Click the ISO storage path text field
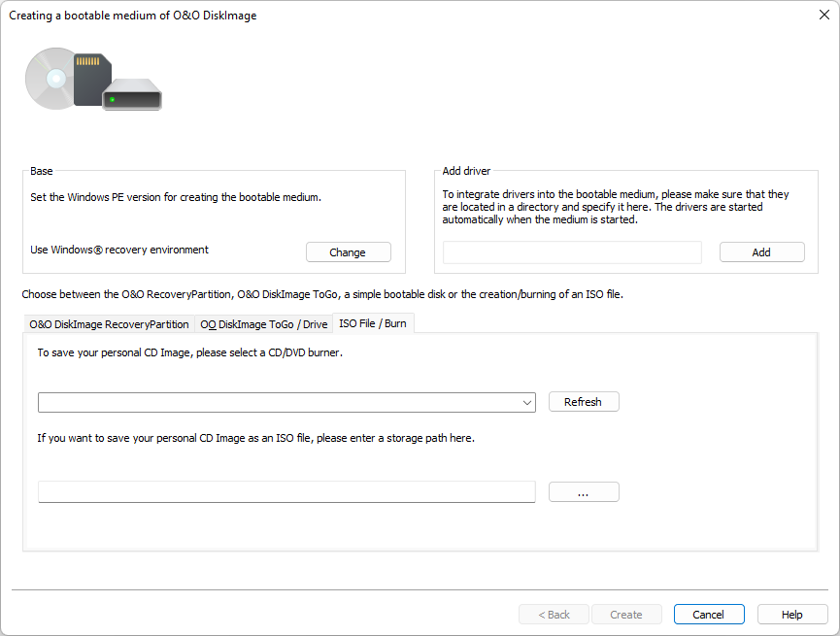The image size is (840, 636). click(286, 492)
